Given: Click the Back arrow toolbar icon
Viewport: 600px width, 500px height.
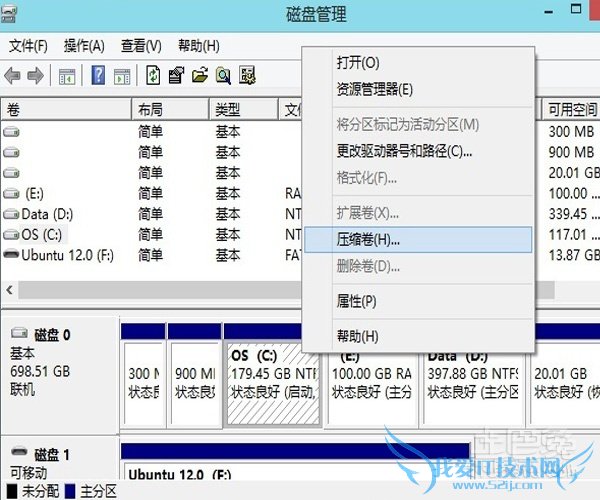Looking at the screenshot, I should (12, 75).
